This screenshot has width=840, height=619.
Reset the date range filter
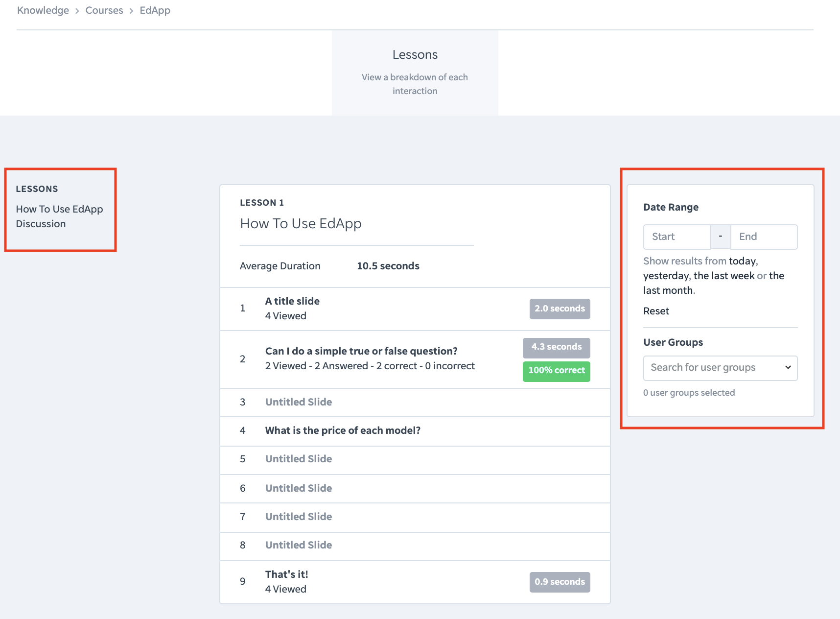(x=656, y=311)
